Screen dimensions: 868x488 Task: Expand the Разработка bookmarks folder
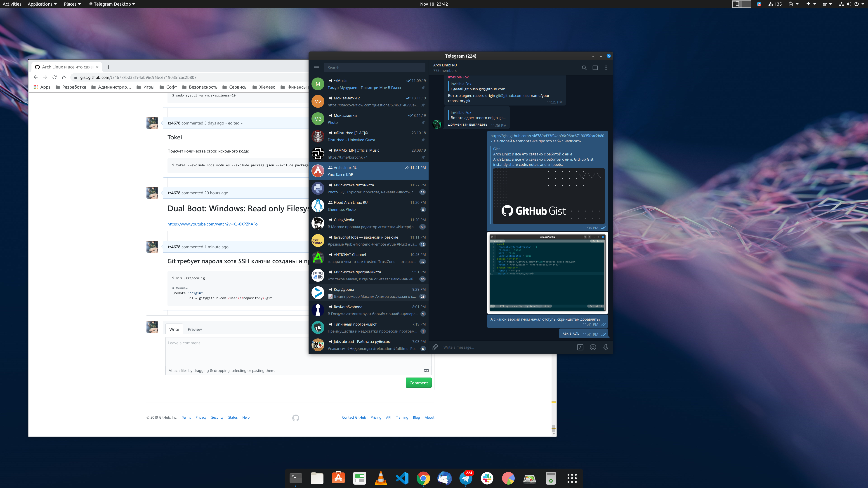click(71, 87)
